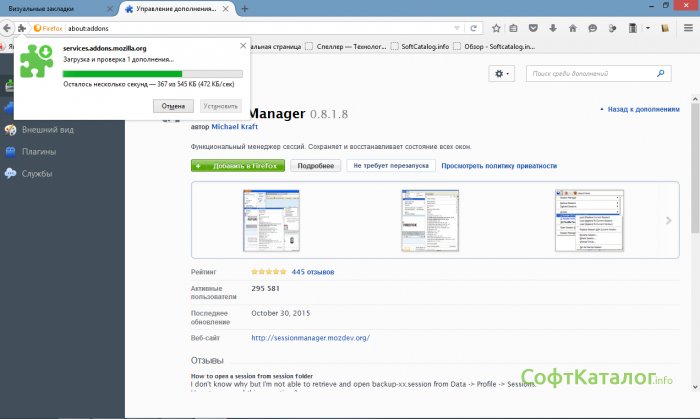Click the new tab plus icon

pyautogui.click(x=245, y=9)
